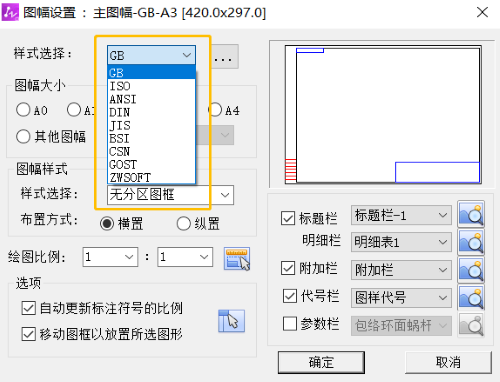Viewport: 500px width, 382px height.
Task: Open second drawing scale dropdown
Action: point(185,257)
